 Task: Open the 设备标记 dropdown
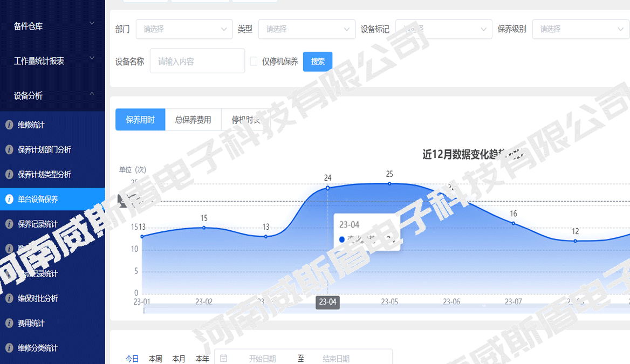pyautogui.click(x=443, y=29)
